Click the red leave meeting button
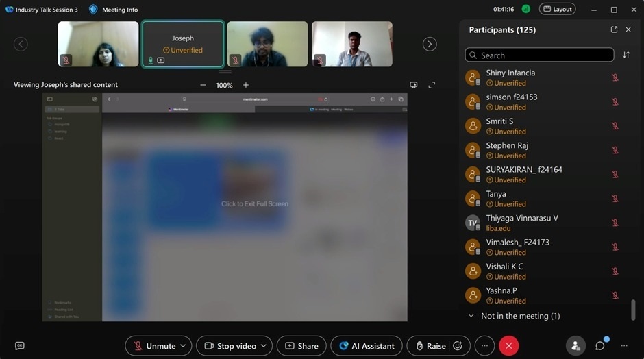 click(508, 346)
